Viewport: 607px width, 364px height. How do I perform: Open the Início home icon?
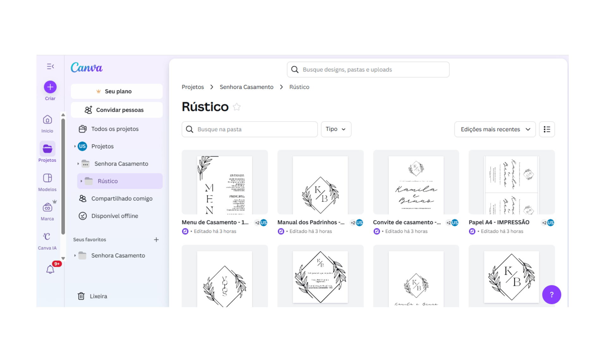[x=47, y=120]
